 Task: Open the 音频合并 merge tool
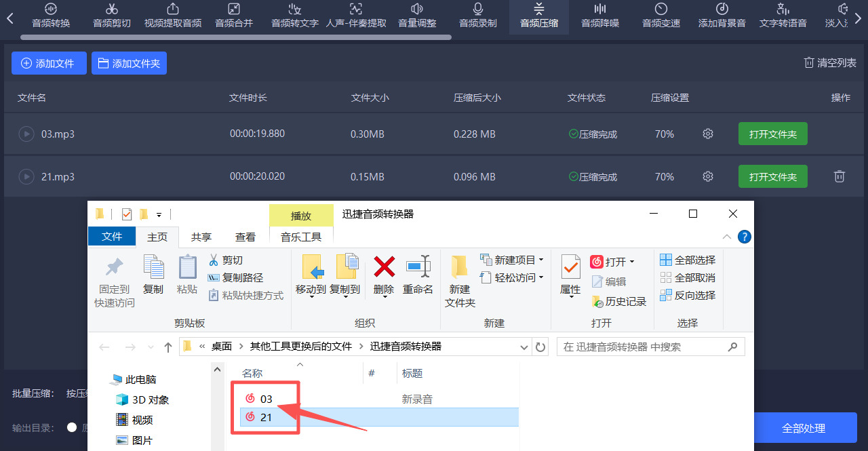234,16
